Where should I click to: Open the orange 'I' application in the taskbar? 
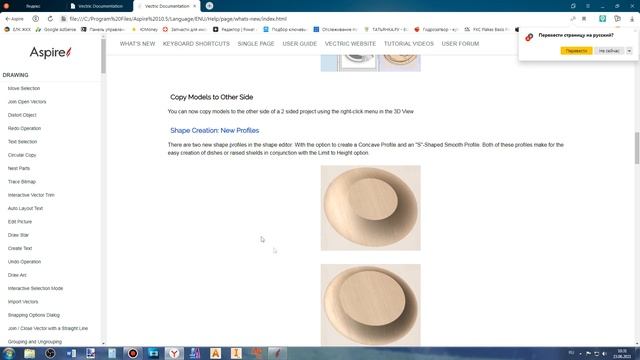(236, 353)
